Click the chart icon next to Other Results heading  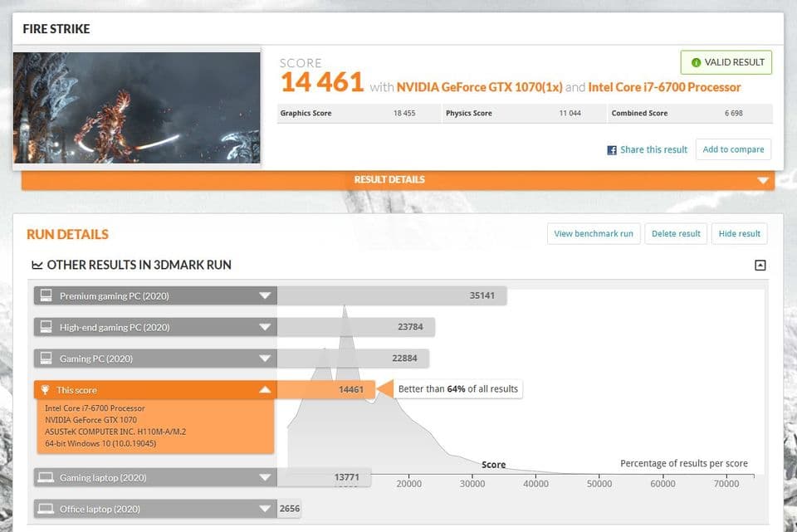pos(37,266)
